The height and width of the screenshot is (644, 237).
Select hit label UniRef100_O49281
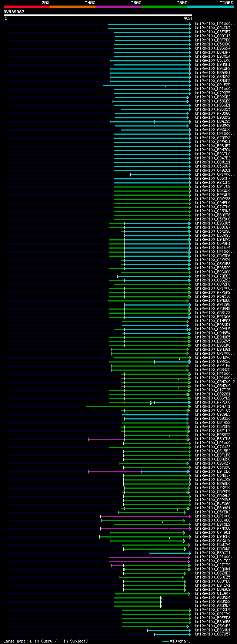213,171
